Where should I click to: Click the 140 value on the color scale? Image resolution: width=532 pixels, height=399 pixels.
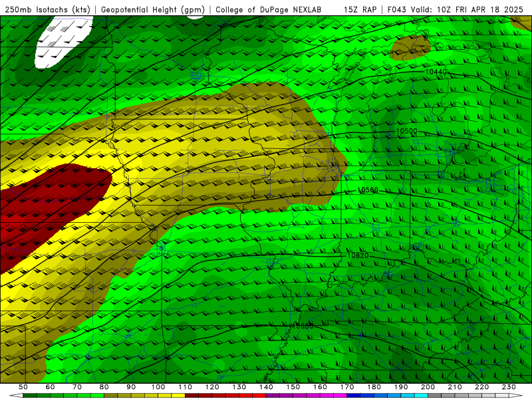(x=267, y=387)
